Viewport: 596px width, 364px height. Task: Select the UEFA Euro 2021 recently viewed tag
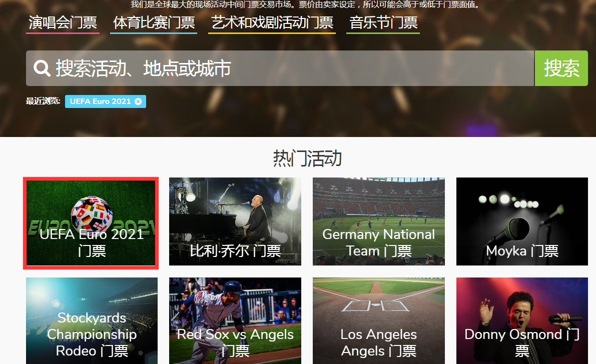100,101
